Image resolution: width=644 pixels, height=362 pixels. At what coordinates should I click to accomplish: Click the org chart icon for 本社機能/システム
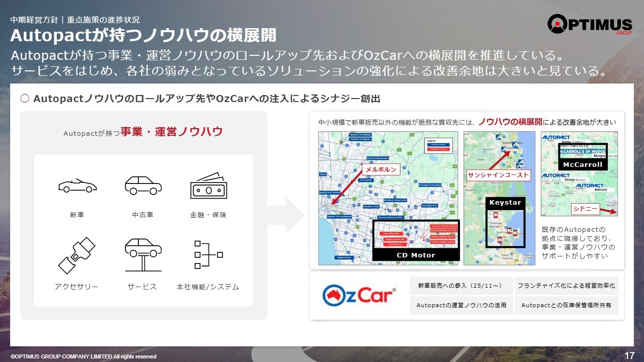208,255
